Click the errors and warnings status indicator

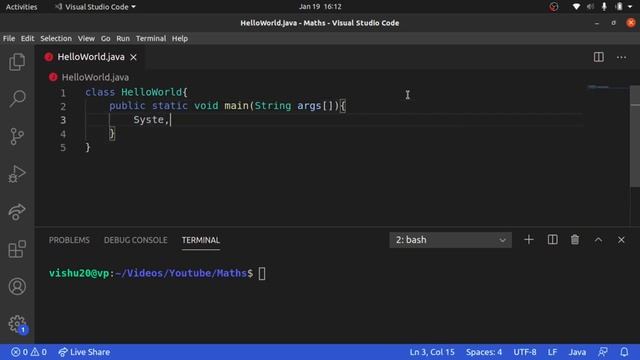pos(29,352)
